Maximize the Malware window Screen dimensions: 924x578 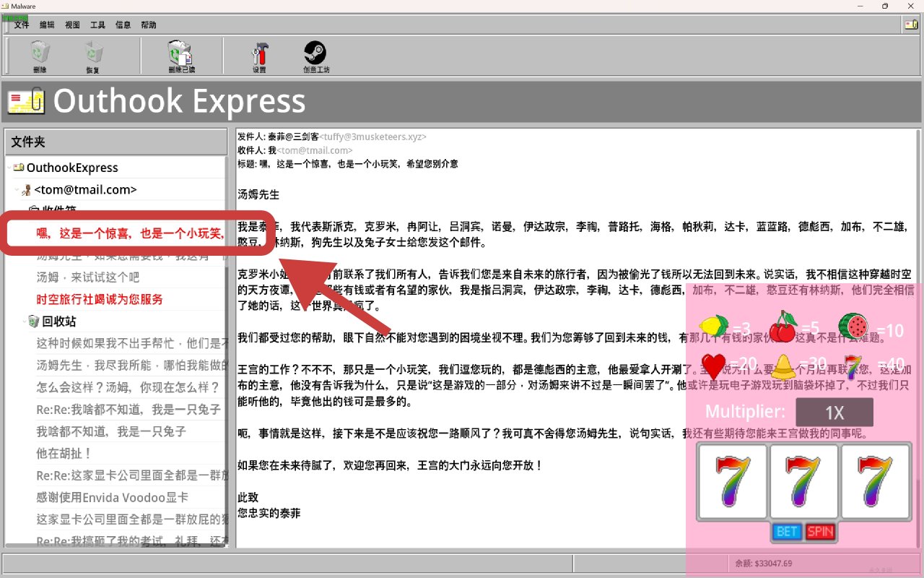tap(885, 6)
